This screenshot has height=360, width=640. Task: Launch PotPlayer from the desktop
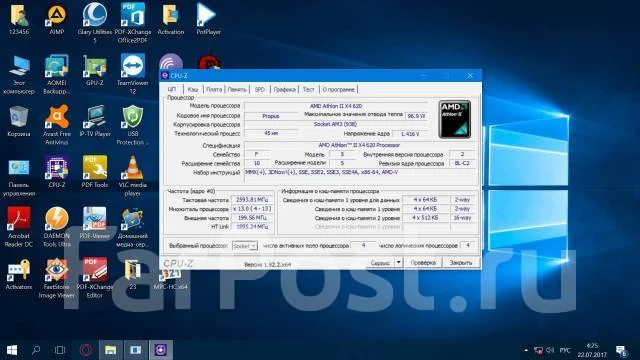(208, 20)
